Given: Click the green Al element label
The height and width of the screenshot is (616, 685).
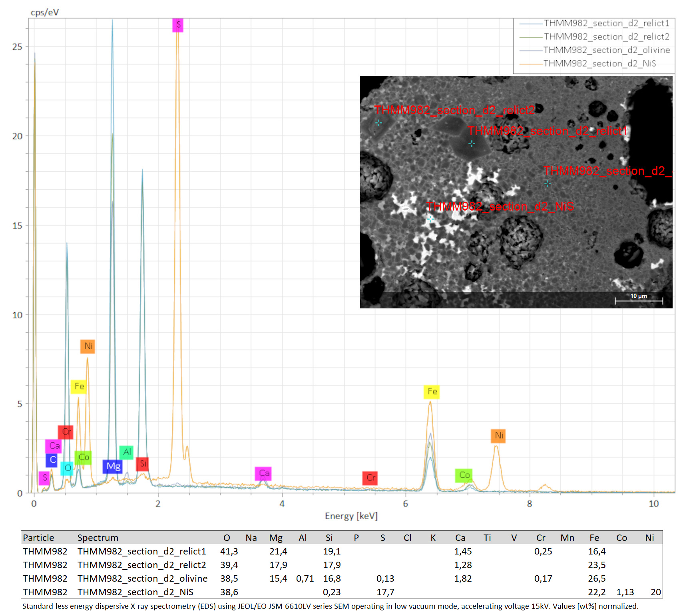Looking at the screenshot, I should point(126,452).
